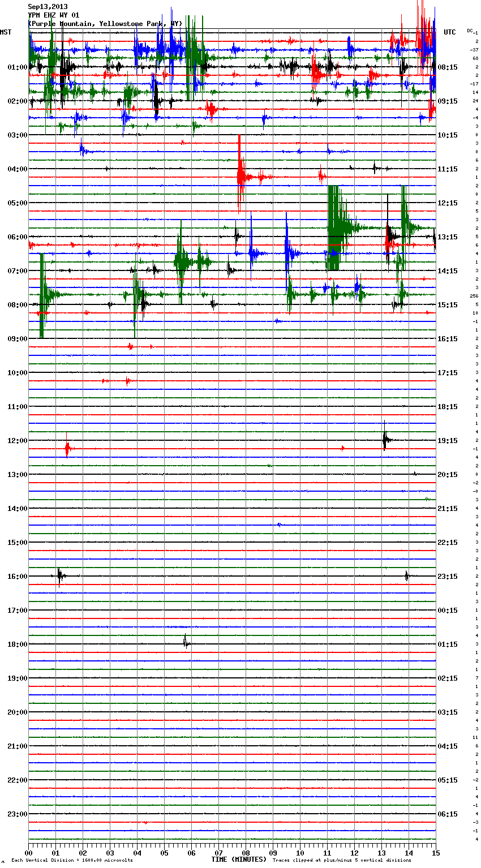Select the 02:00 MST row label

[x=17, y=101]
